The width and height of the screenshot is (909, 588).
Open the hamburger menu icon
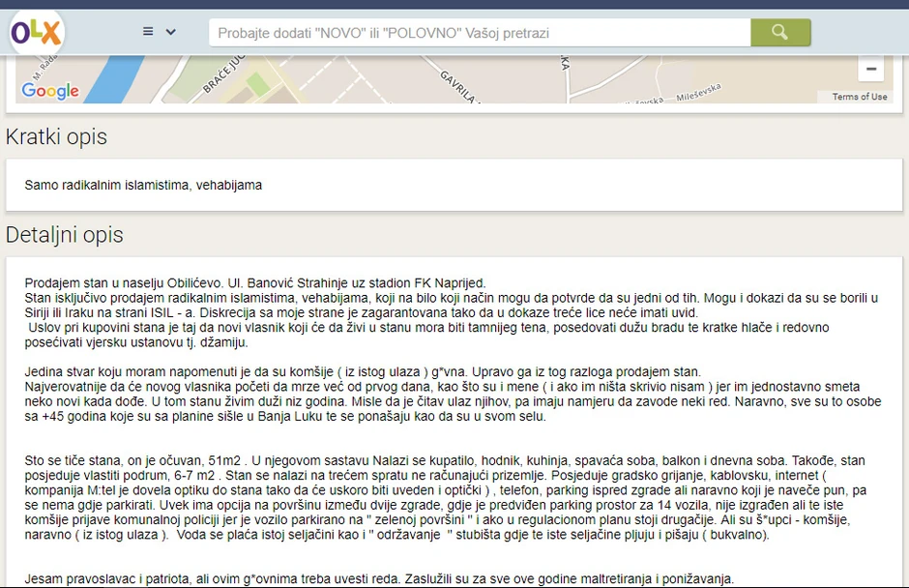click(x=148, y=32)
